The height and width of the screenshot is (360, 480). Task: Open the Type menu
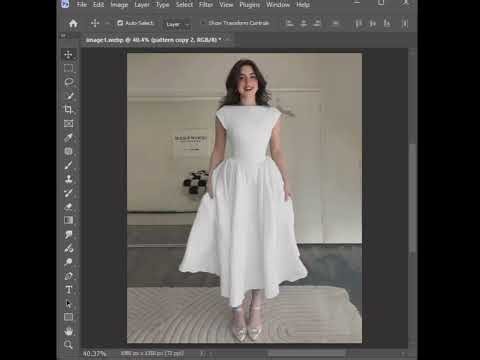[x=163, y=5]
